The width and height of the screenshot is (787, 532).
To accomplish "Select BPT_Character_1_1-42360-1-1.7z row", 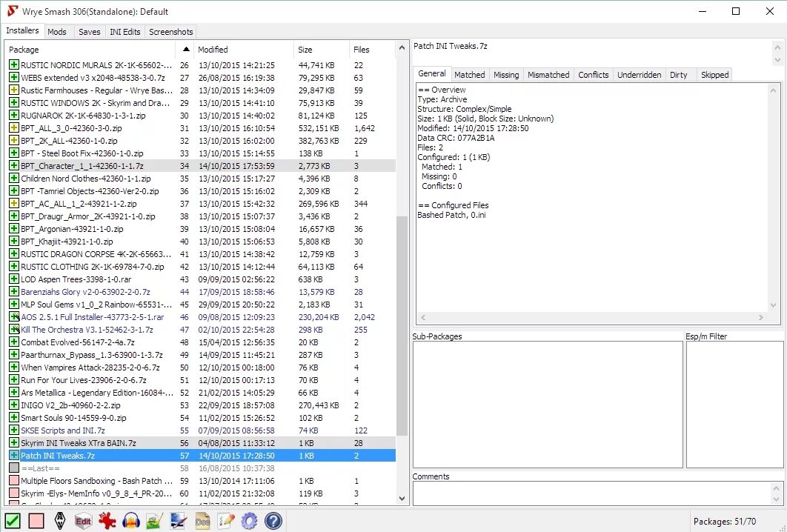I will click(x=201, y=166).
